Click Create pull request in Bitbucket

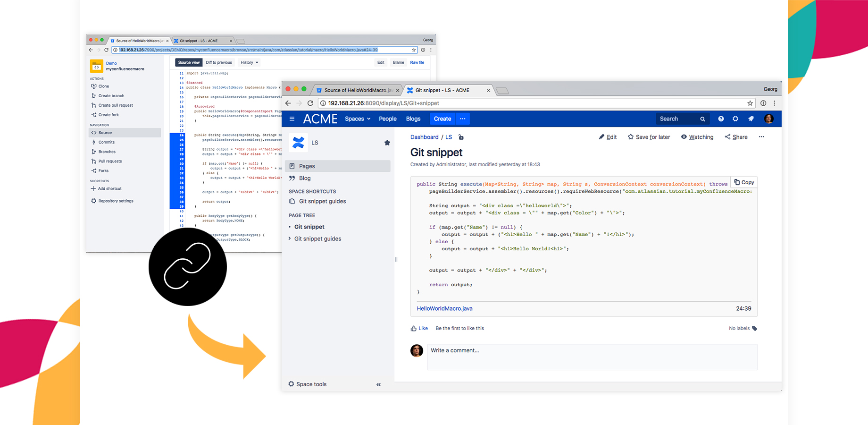click(112, 105)
